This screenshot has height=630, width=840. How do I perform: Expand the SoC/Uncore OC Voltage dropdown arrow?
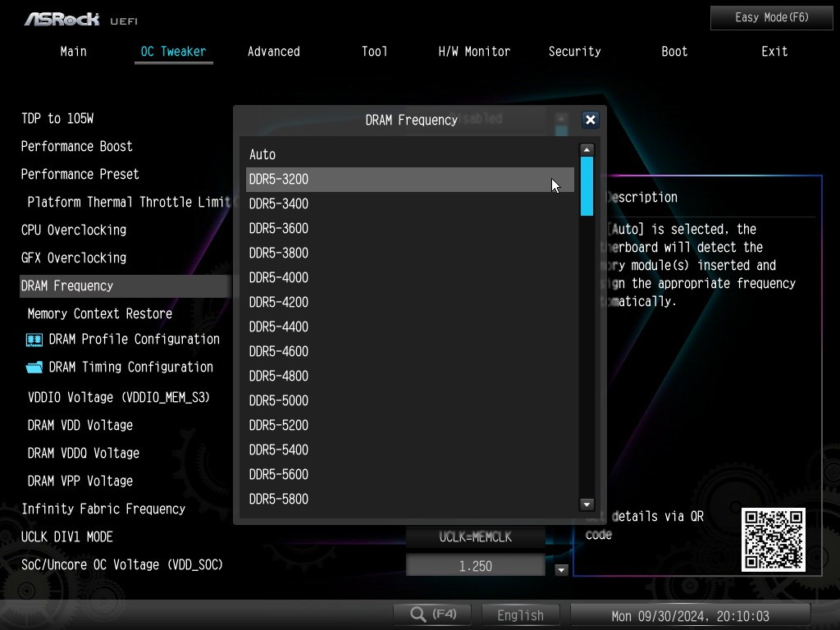[x=562, y=569]
